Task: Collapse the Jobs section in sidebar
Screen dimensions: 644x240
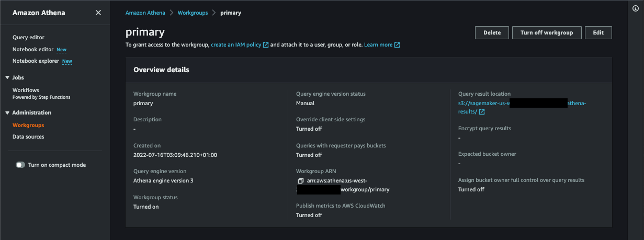Action: pos(7,77)
